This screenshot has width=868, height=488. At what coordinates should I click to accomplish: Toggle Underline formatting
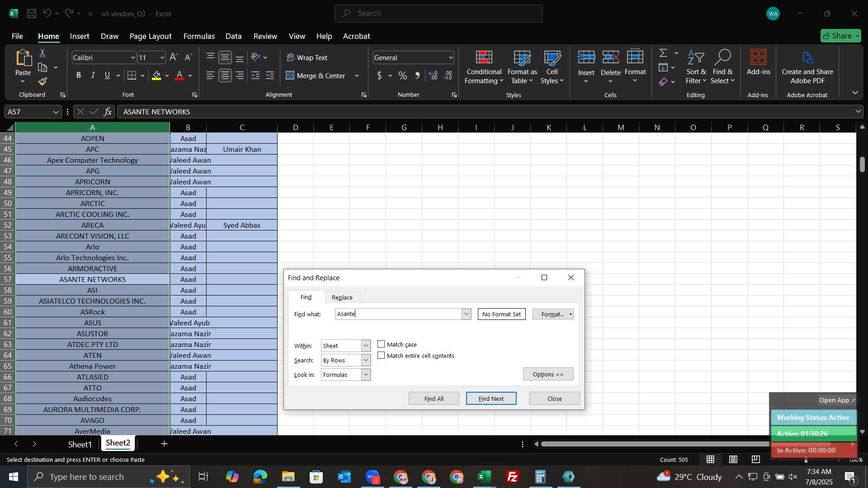click(107, 75)
